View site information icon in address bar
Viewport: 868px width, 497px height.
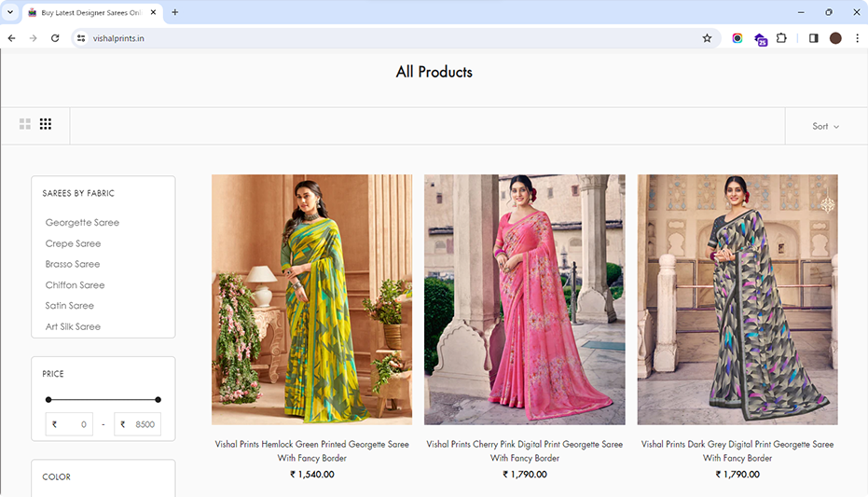(x=81, y=38)
